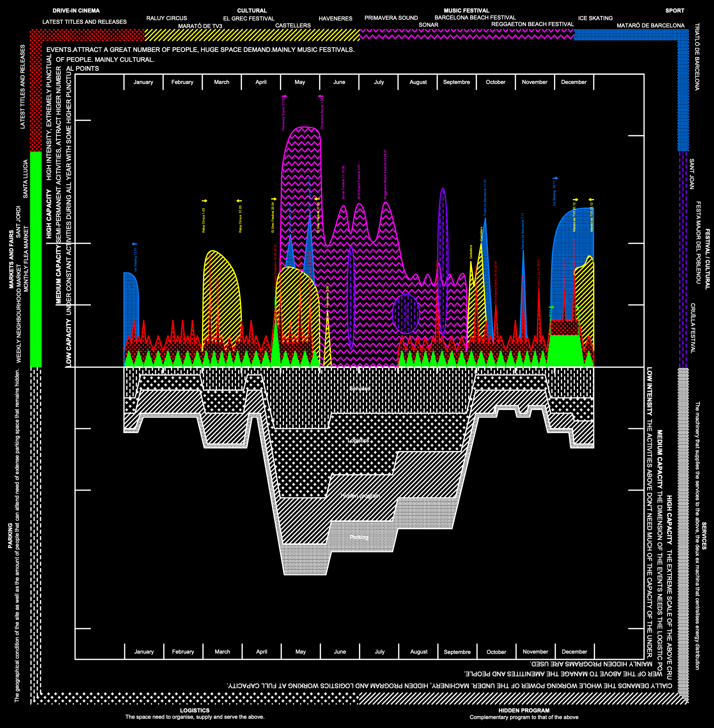Screen dimensions: 714x728
Task: Click the MONTHLY FLEA MARKET label
Action: [26, 259]
